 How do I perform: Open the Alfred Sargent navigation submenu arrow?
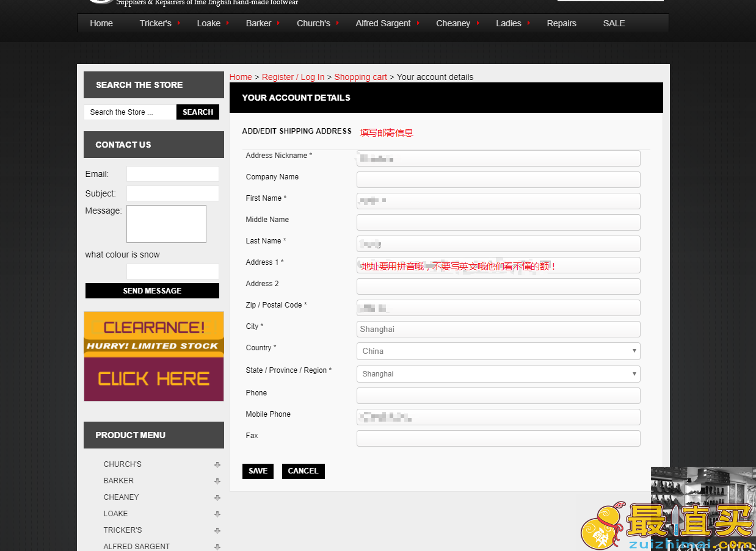pyautogui.click(x=418, y=23)
